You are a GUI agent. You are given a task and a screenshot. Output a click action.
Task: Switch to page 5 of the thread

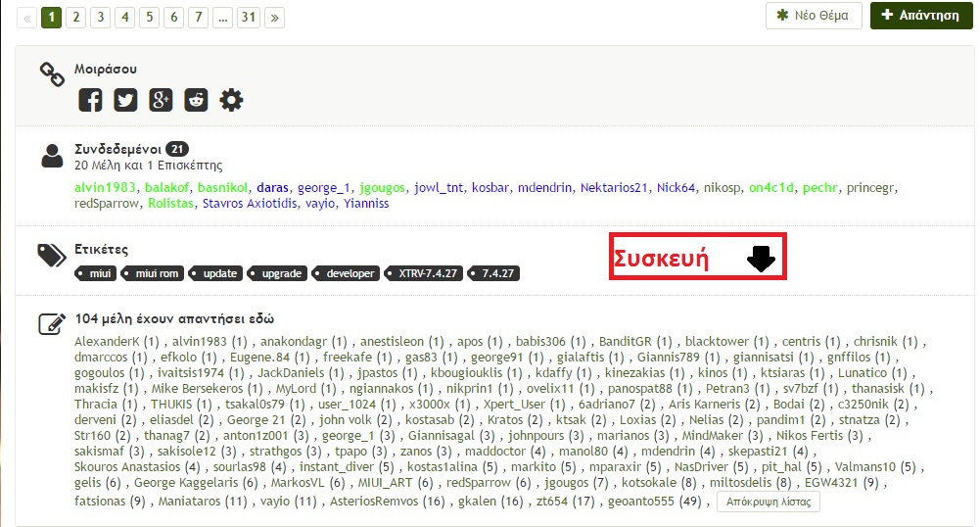[150, 17]
